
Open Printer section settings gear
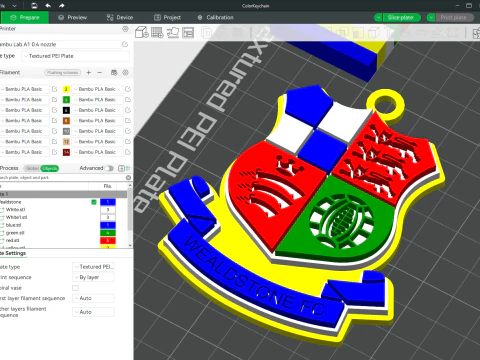(125, 29)
